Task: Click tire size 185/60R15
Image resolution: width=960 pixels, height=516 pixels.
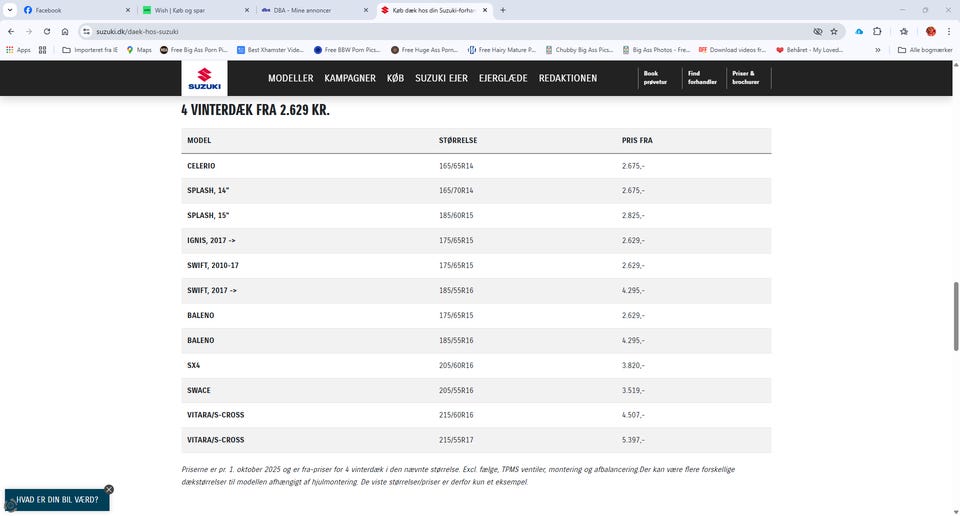Action: (x=456, y=215)
